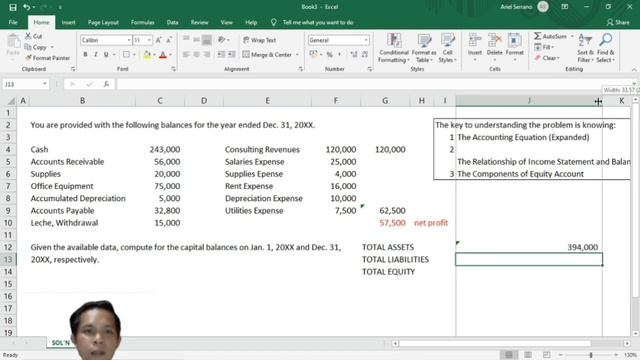Click Decrease Decimal icon
Image resolution: width=640 pixels, height=360 pixels.
[364, 54]
